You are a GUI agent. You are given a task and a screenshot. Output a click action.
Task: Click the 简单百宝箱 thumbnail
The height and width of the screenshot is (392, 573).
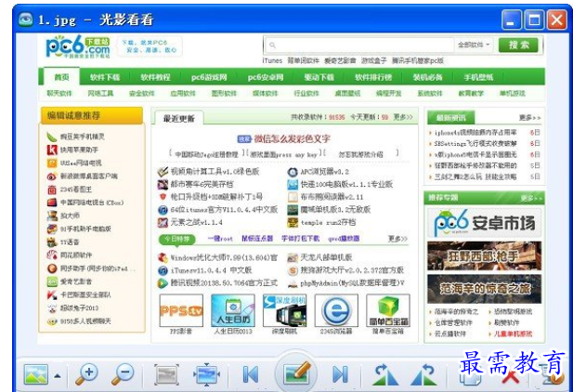tap(388, 310)
